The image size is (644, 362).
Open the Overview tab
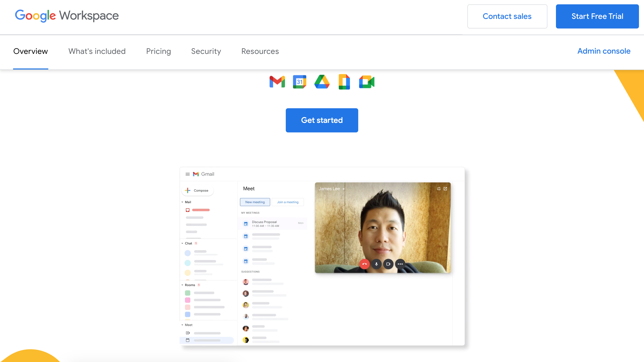click(30, 51)
